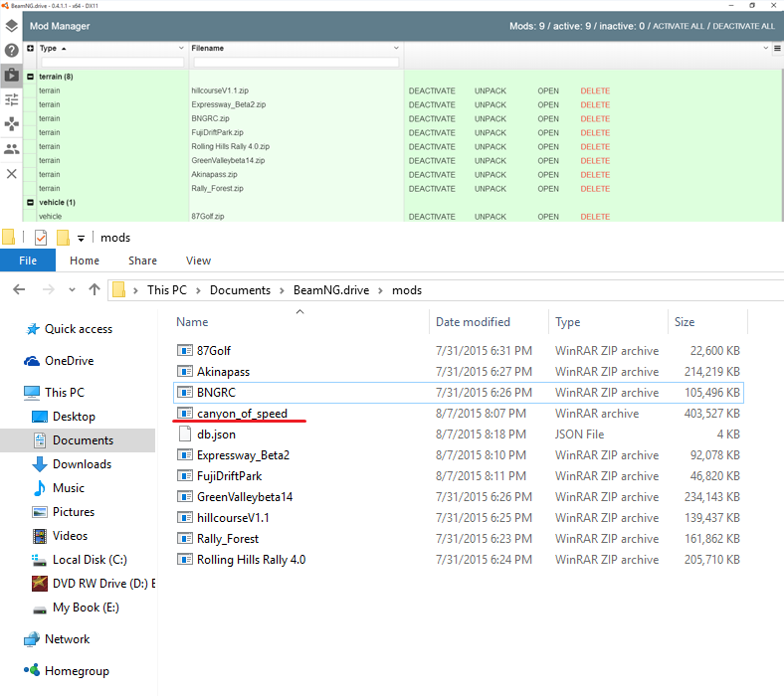Select the canyon_of_speed archive file

[242, 414]
